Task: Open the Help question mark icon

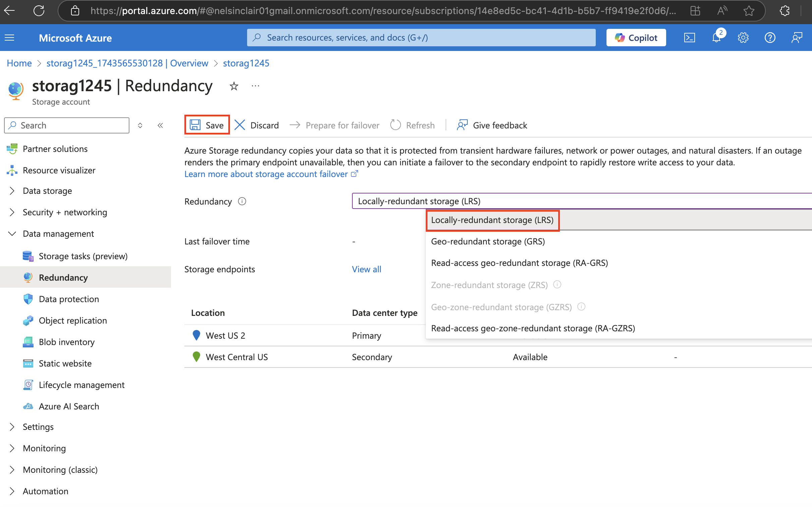Action: coord(770,38)
